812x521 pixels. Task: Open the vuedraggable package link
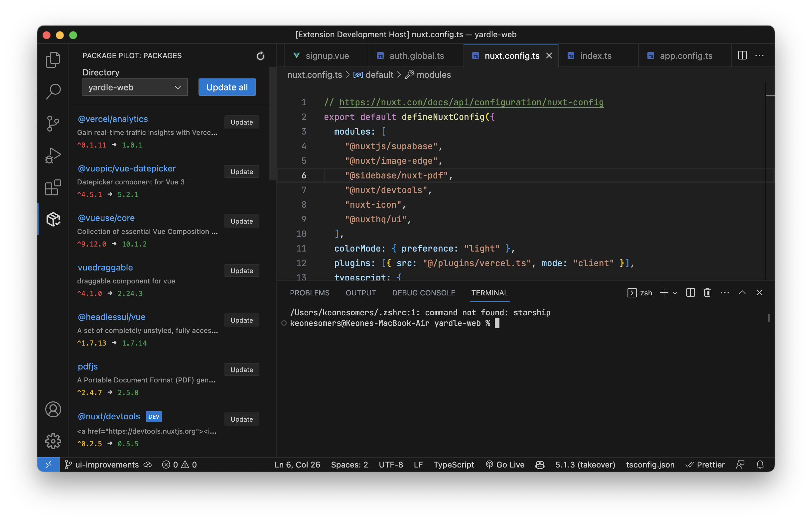[105, 267]
